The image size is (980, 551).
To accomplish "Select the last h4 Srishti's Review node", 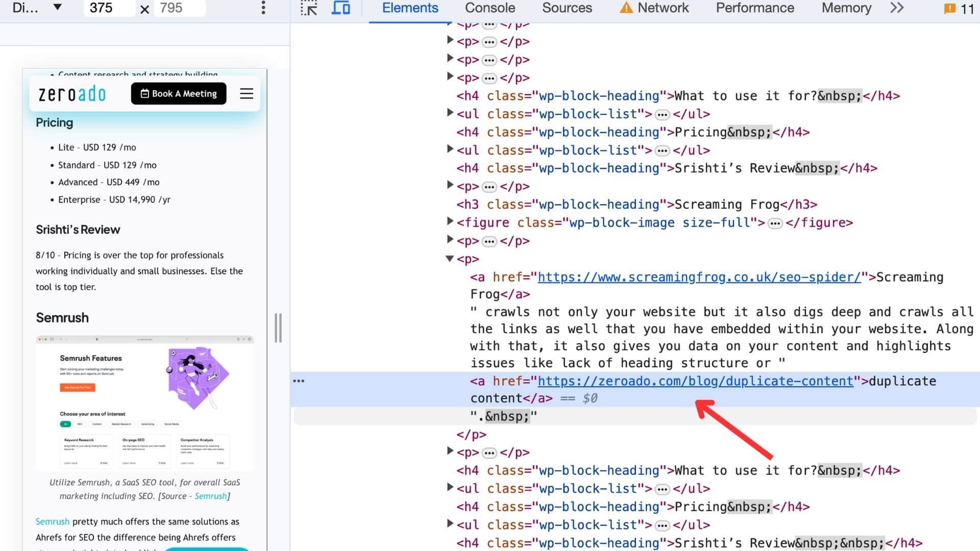I will pyautogui.click(x=689, y=543).
